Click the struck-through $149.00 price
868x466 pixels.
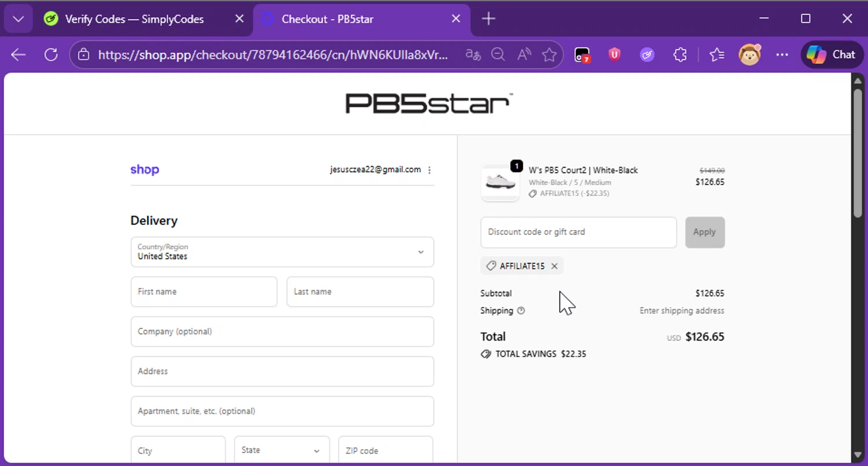tap(712, 171)
